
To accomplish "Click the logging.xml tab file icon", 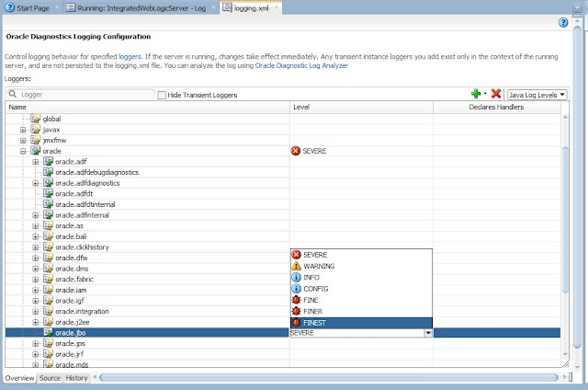I will point(227,7).
